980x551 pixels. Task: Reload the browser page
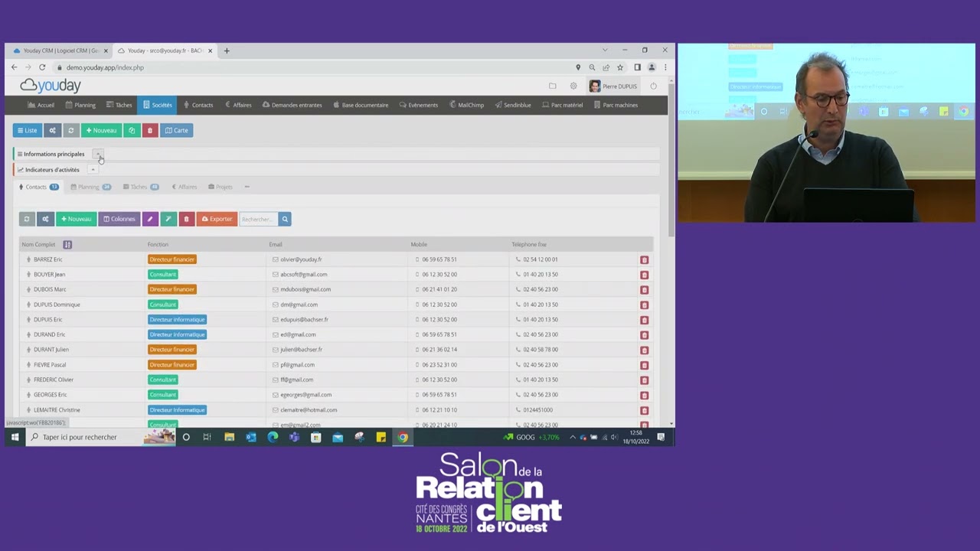tap(42, 67)
